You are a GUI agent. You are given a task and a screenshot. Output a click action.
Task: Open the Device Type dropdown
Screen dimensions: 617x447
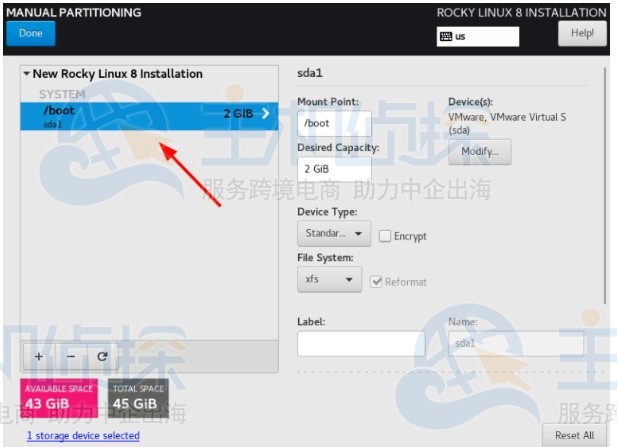(333, 233)
